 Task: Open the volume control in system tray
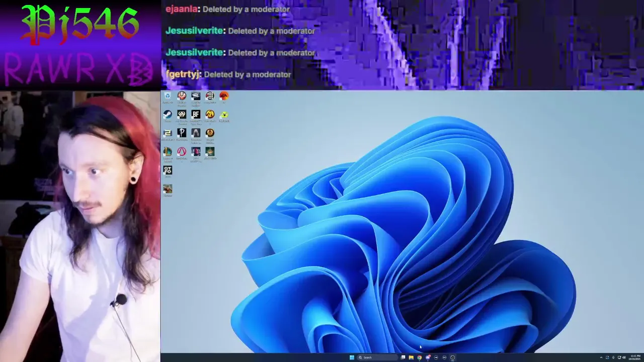point(624,357)
